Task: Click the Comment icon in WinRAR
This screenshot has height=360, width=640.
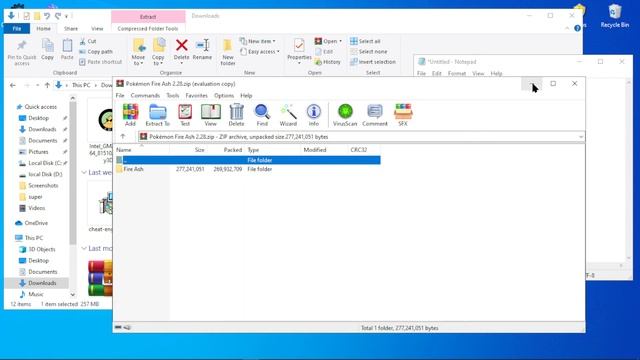Action: tap(375, 115)
